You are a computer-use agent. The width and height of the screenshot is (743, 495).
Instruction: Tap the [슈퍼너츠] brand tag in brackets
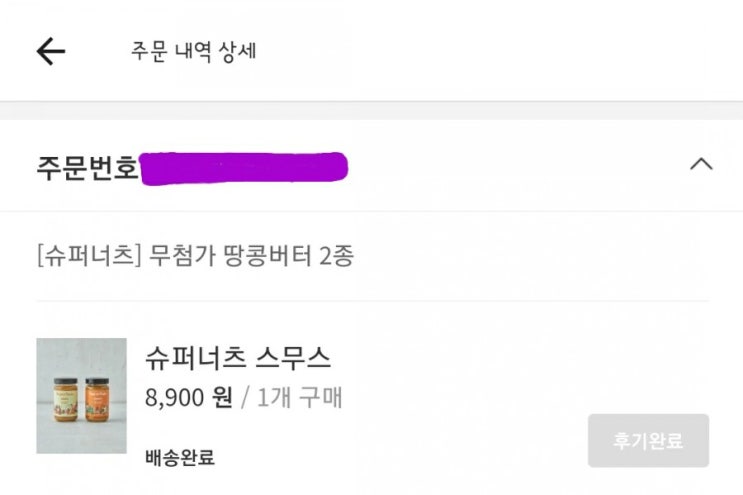[89, 256]
